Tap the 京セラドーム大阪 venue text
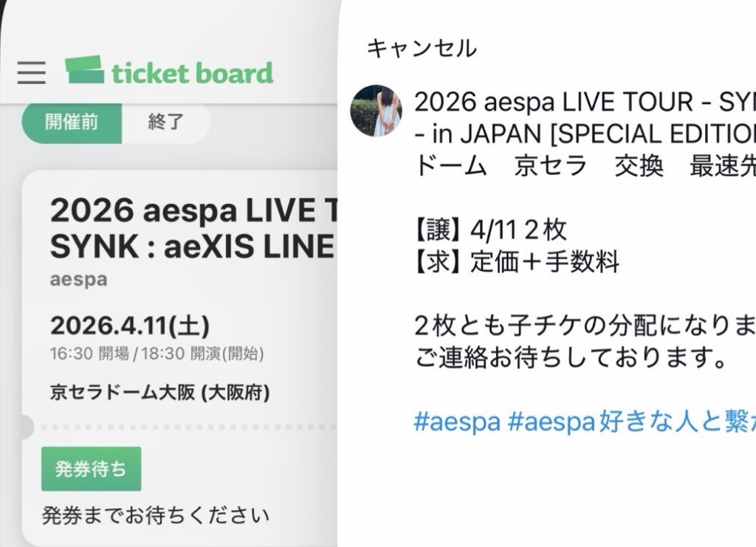 point(159,392)
